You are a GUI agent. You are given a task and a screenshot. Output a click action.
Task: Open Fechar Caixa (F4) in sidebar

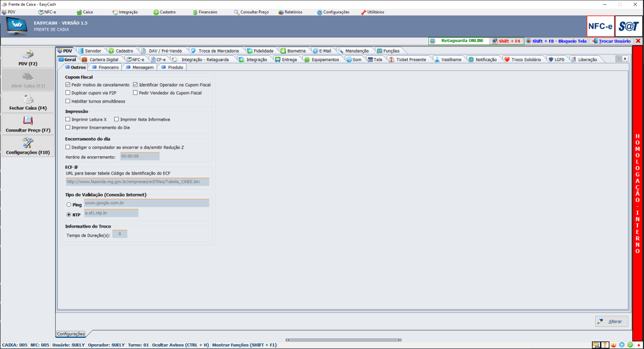coord(28,103)
